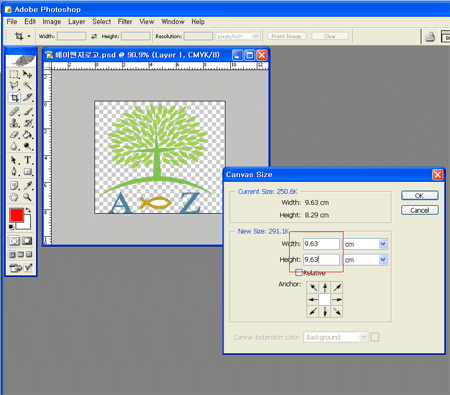Swap foreground and background colors
450x395 pixels.
[x=28, y=210]
